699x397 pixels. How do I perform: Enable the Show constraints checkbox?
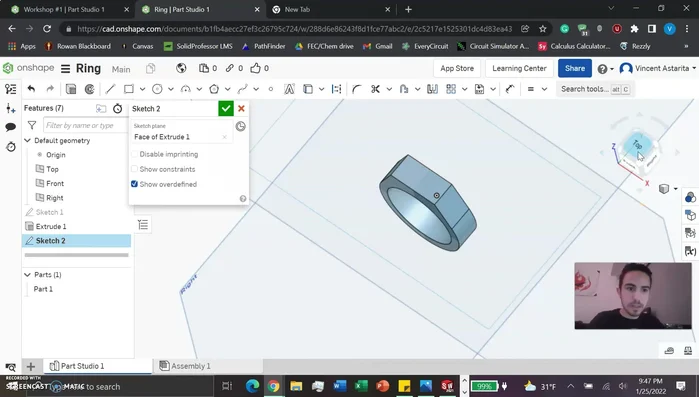point(134,169)
